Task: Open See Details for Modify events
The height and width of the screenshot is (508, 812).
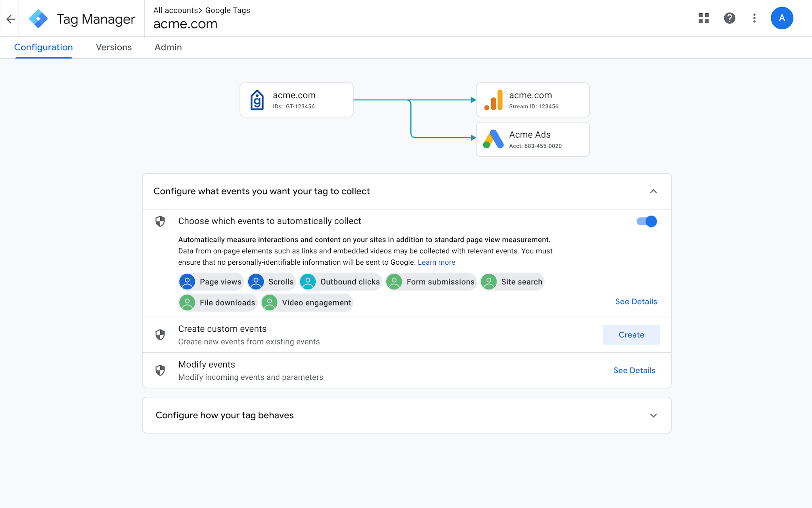Action: 634,370
